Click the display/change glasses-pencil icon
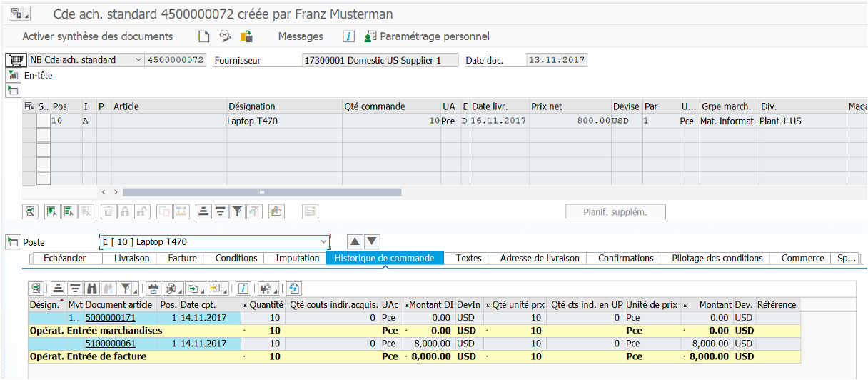The height and width of the screenshot is (380, 868). [226, 36]
